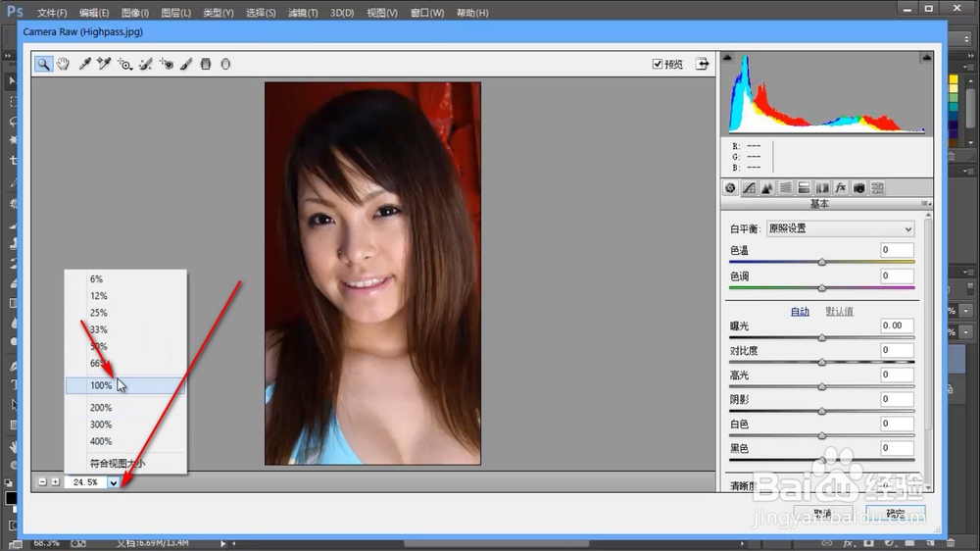
Task: Select the Hand tool
Action: coord(63,64)
